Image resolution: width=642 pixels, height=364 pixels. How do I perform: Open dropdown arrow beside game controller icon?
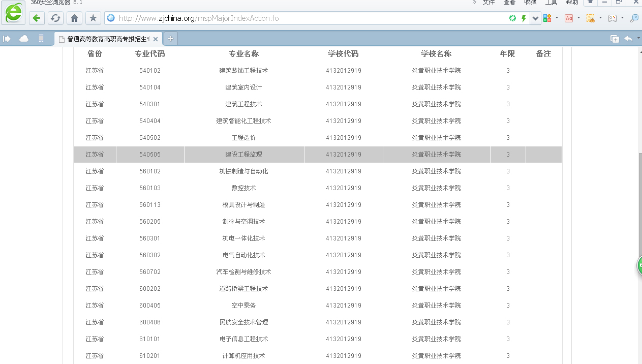click(x=622, y=18)
